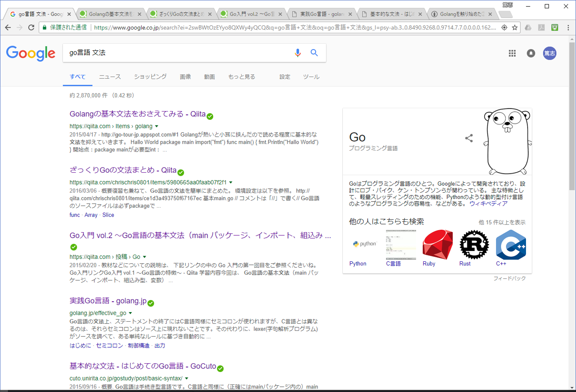The width and height of the screenshot is (576, 392).
Task: Click the blue search magnifier icon
Action: (314, 53)
